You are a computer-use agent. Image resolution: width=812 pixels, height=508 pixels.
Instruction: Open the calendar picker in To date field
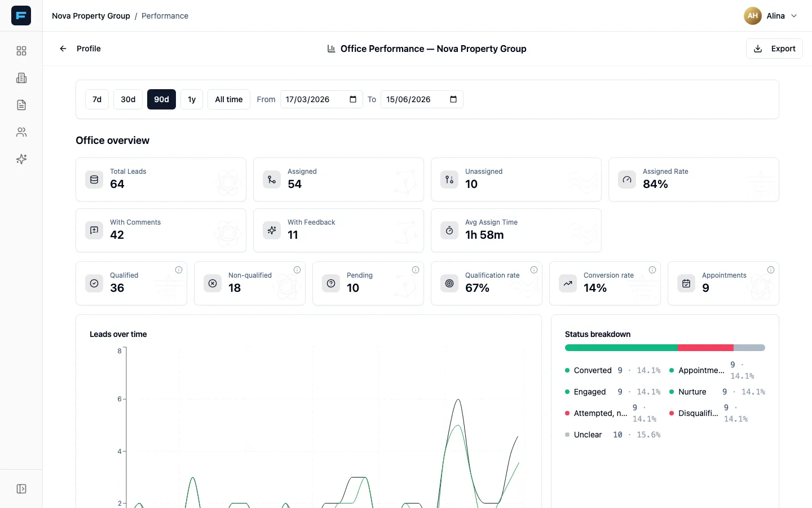pyautogui.click(x=453, y=99)
